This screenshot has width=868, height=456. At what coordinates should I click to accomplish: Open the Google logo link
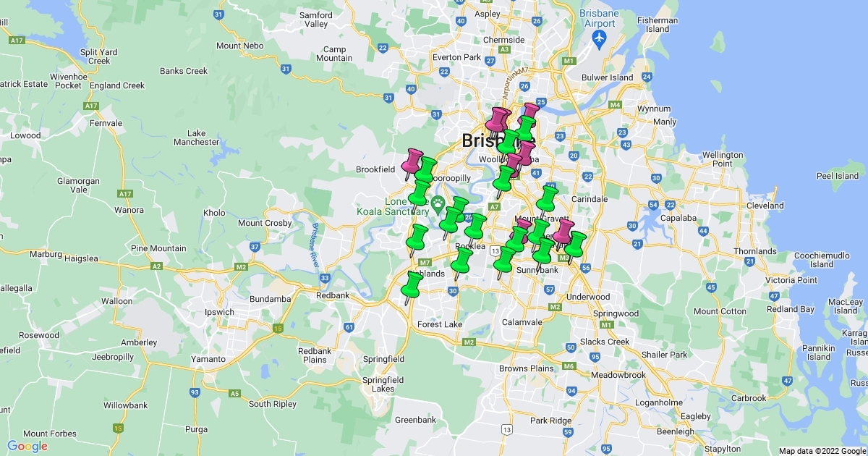tap(27, 446)
